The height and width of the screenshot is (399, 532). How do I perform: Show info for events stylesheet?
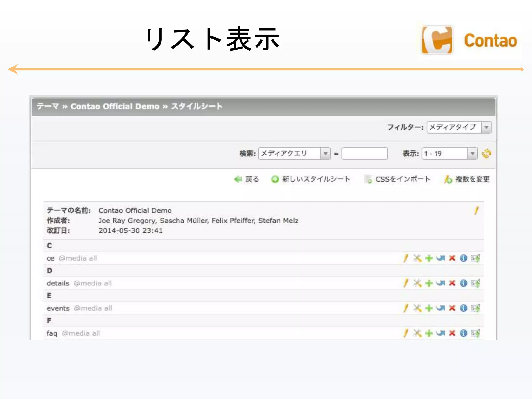(463, 308)
